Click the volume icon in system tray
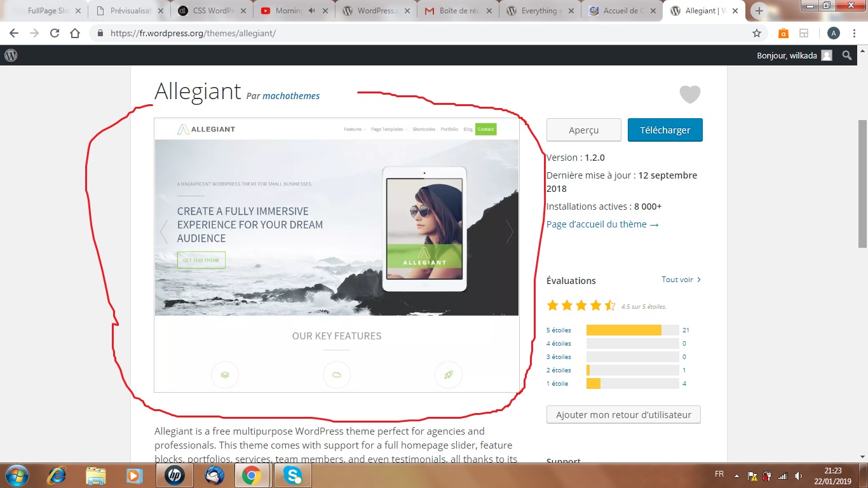868x488 pixels. coord(798,475)
